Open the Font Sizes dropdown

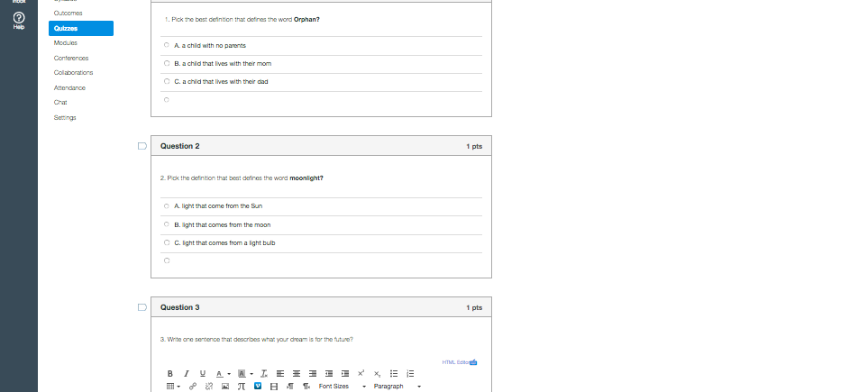click(x=343, y=386)
